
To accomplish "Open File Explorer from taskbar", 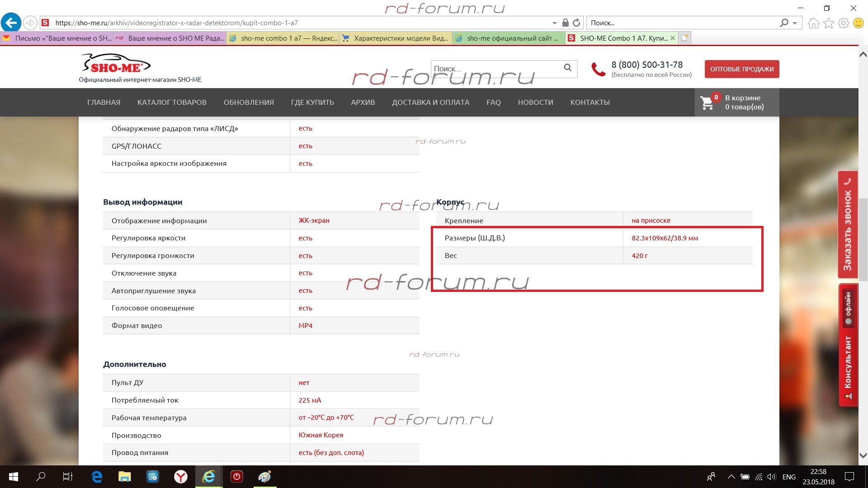I will [x=124, y=477].
